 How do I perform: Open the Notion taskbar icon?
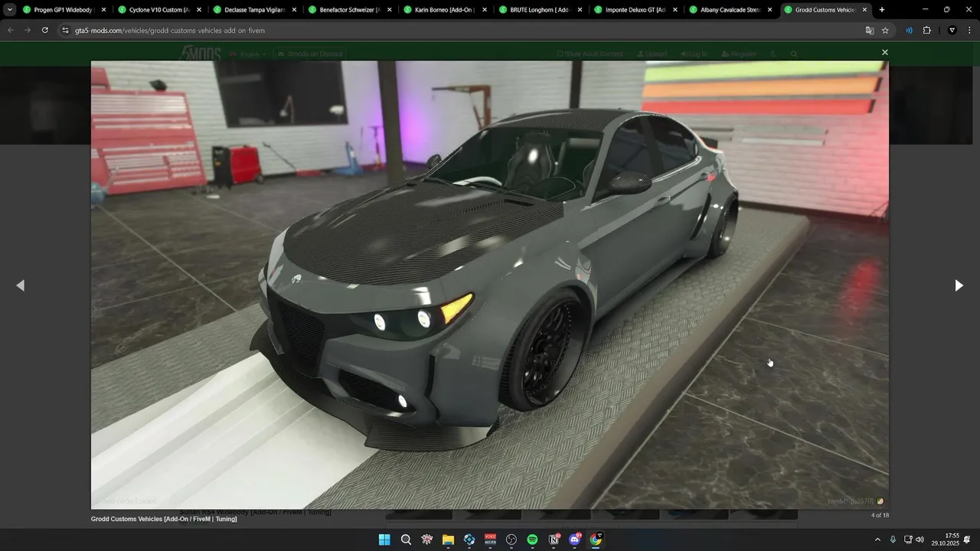pyautogui.click(x=554, y=540)
